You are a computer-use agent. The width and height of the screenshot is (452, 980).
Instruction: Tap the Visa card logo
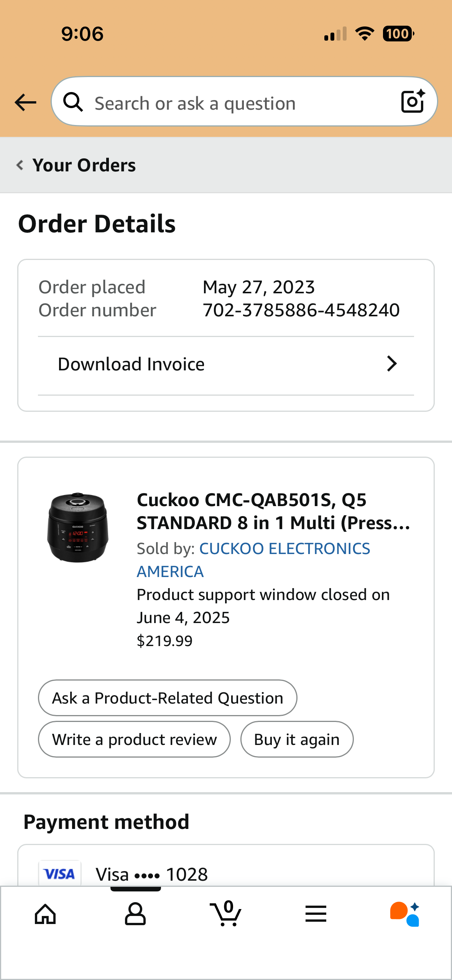[59, 874]
